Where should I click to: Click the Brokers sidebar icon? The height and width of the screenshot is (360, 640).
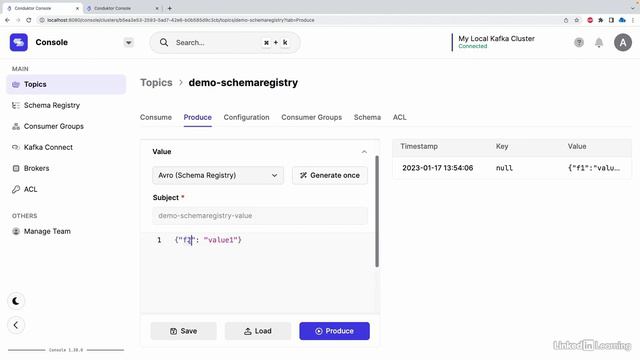16,168
